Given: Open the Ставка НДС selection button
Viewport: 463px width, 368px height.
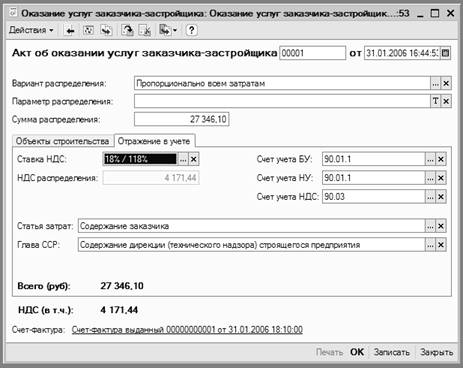Looking at the screenshot, I should (x=183, y=159).
